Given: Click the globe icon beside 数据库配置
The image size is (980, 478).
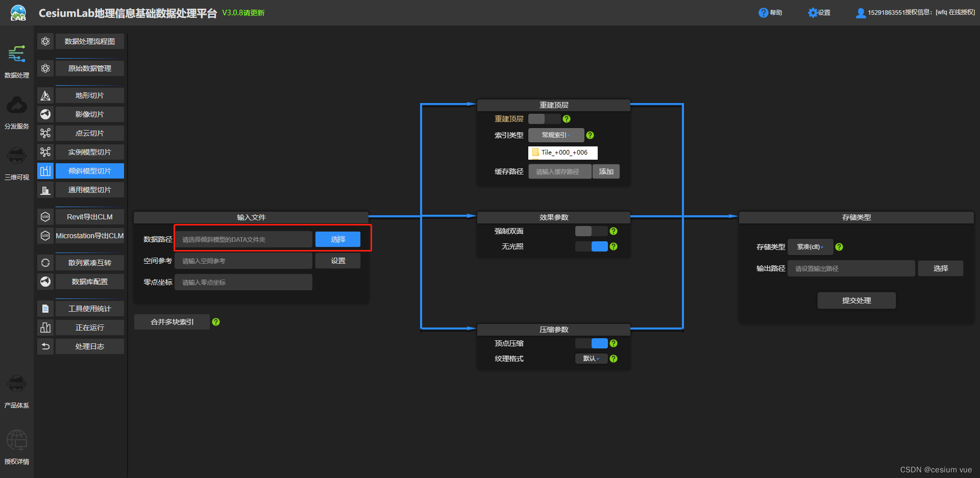Looking at the screenshot, I should [x=45, y=282].
